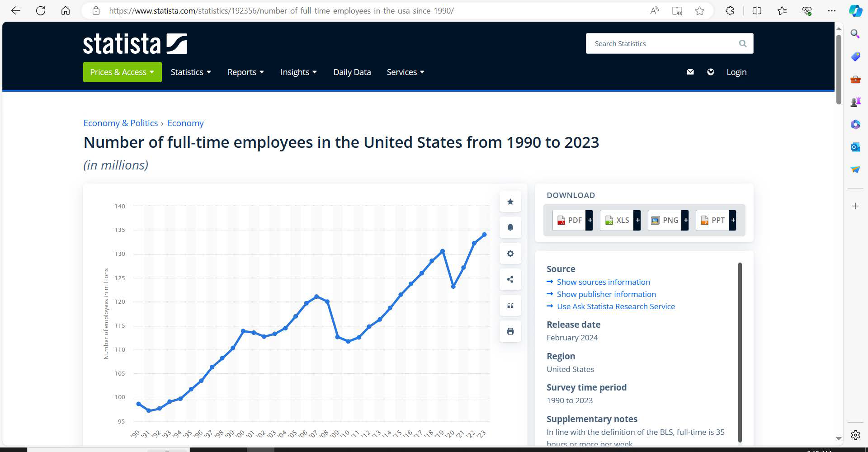Image resolution: width=868 pixels, height=452 pixels.
Task: Expand the Reports dropdown menu
Action: (245, 72)
